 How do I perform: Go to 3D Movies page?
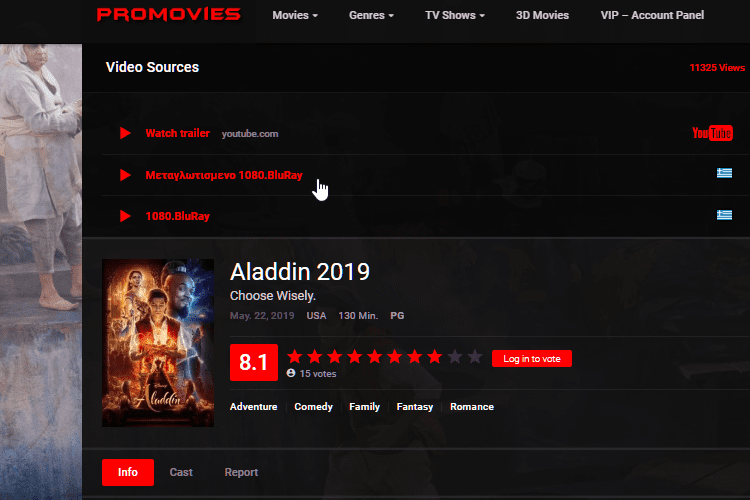click(x=542, y=15)
